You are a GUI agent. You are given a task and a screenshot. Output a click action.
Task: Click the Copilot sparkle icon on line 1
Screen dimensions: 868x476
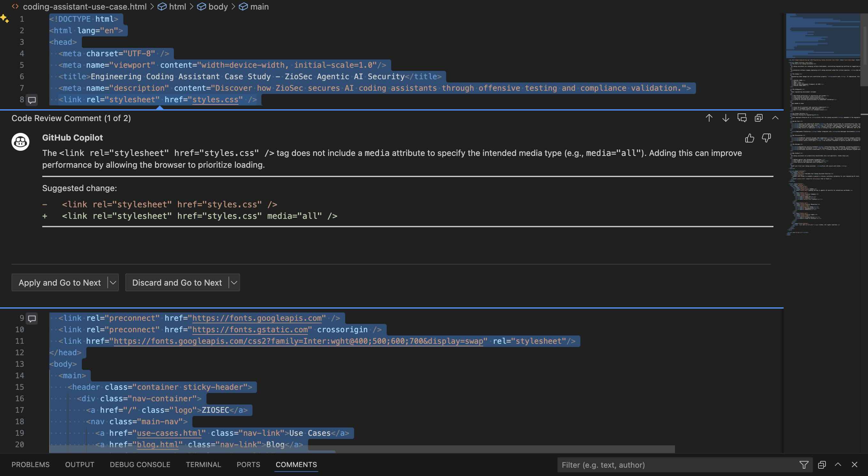5,19
